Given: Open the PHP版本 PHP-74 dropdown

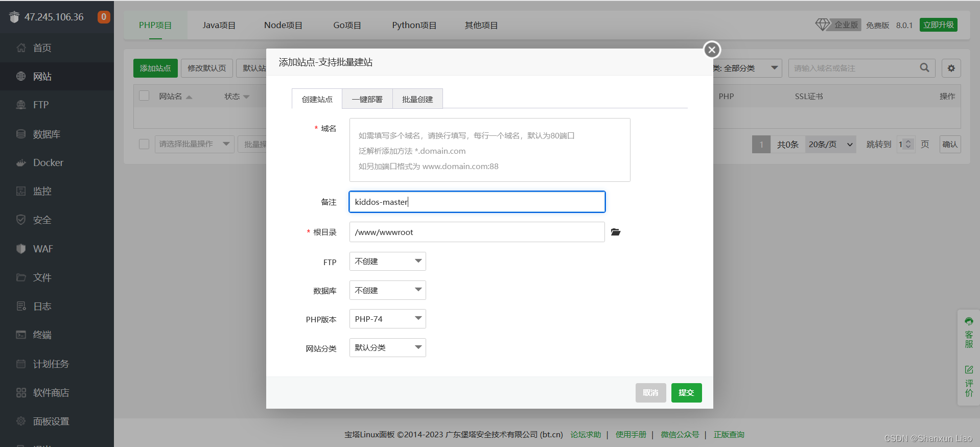Looking at the screenshot, I should pyautogui.click(x=387, y=319).
